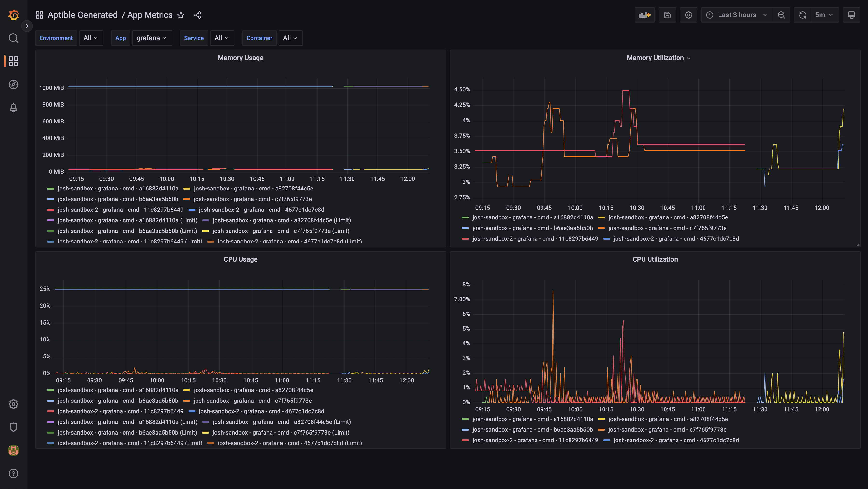868x489 pixels.
Task: Click the orange c7f765f9773e color swatch in CPU Usage legend
Action: click(x=187, y=401)
